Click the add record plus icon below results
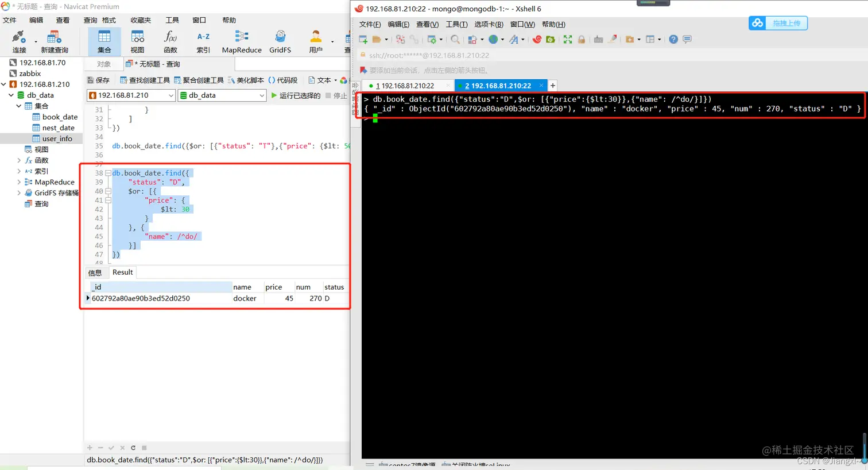The image size is (868, 470). pyautogui.click(x=90, y=448)
